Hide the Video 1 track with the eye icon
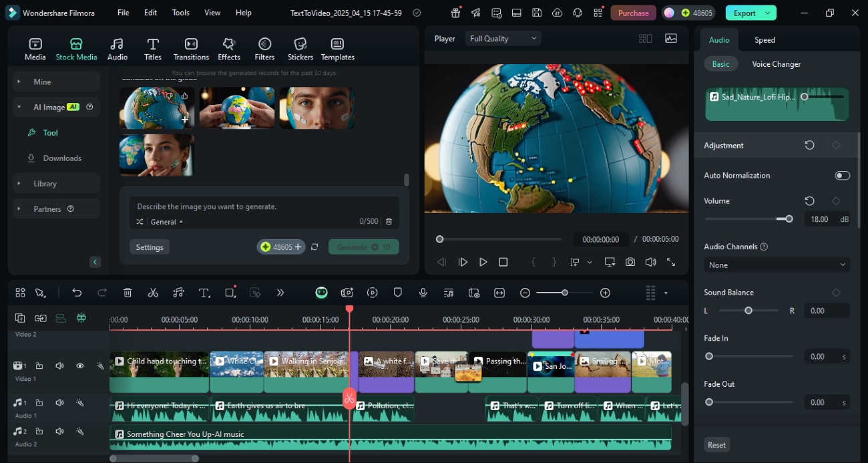This screenshot has width=868, height=463. point(80,365)
